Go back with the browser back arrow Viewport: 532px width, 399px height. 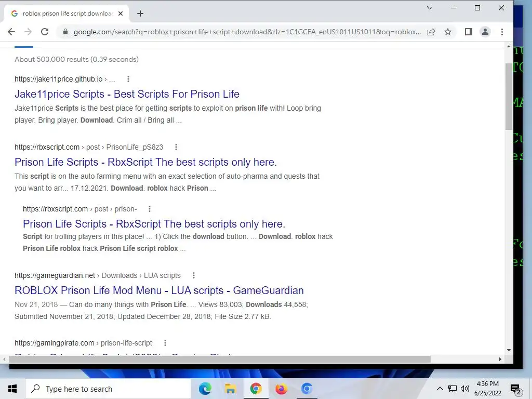(11, 32)
